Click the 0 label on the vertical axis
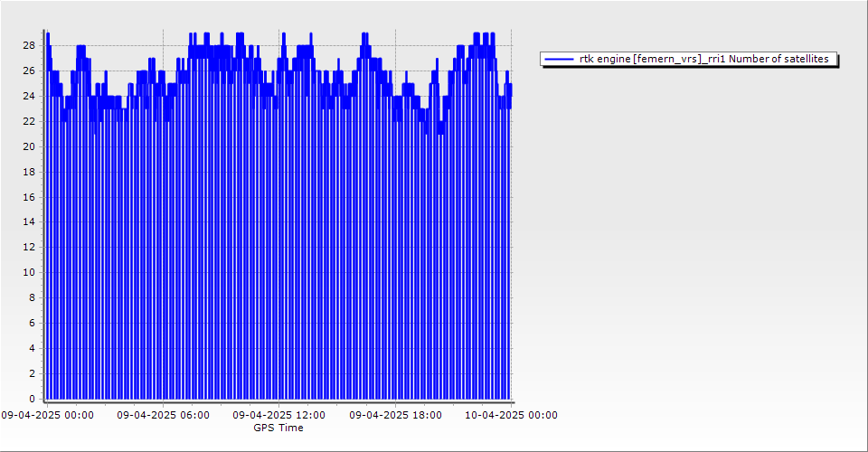The image size is (868, 452). click(32, 399)
